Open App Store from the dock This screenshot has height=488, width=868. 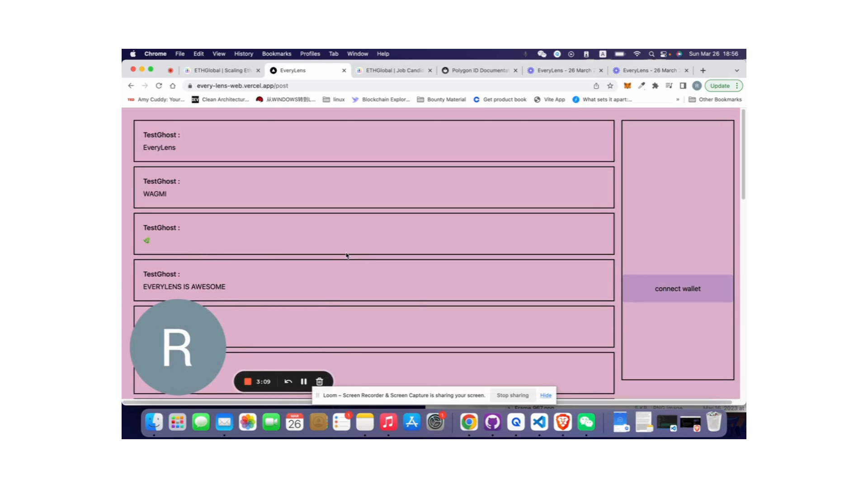pyautogui.click(x=412, y=422)
